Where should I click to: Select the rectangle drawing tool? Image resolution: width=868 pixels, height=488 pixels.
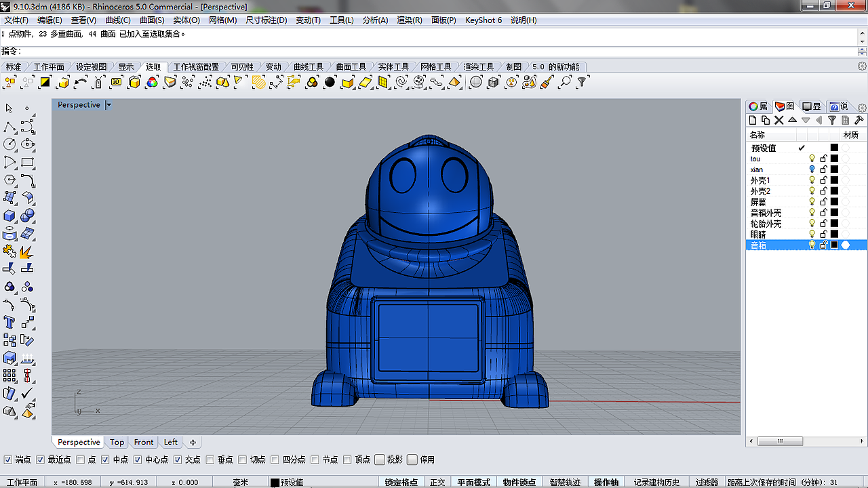pos(28,163)
